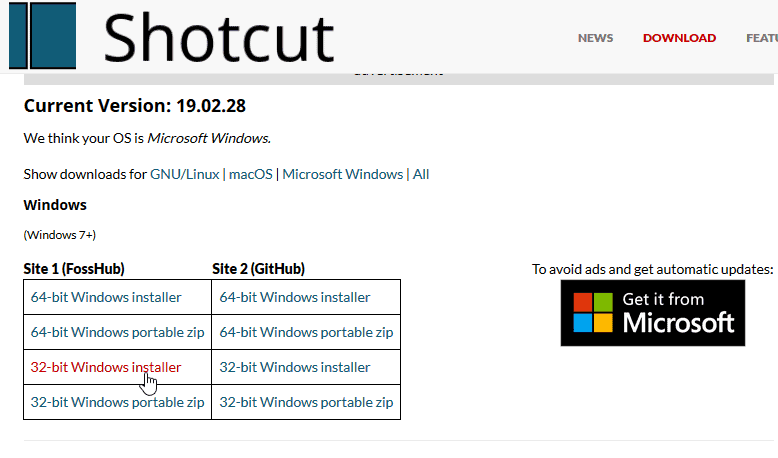The width and height of the screenshot is (778, 458).
Task: Click the Shotcut title text
Action: 219,38
